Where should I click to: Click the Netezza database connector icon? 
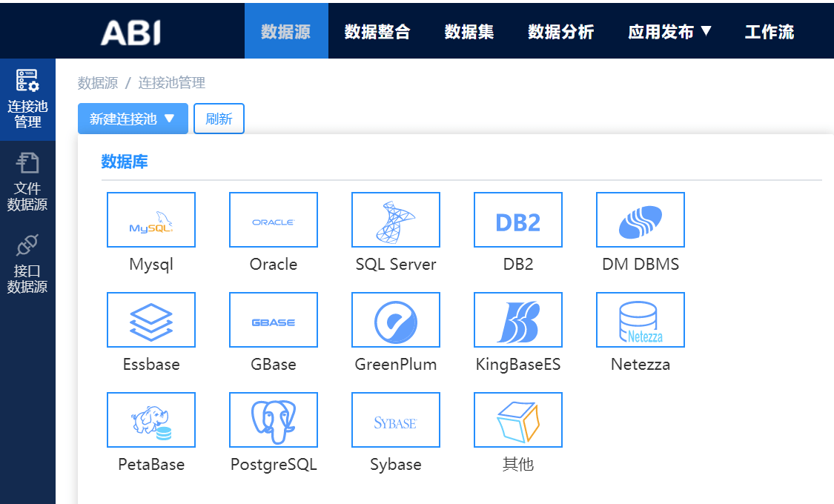click(640, 319)
